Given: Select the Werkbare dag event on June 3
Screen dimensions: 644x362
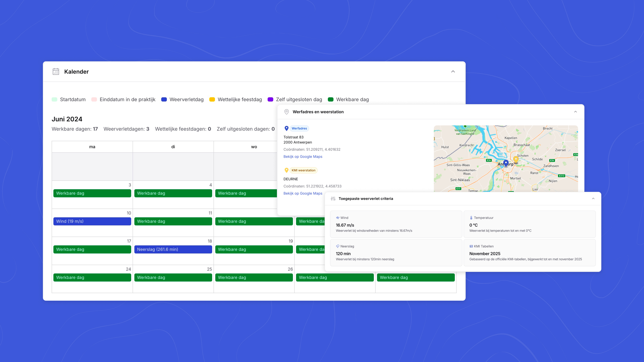Looking at the screenshot, I should click(92, 193).
